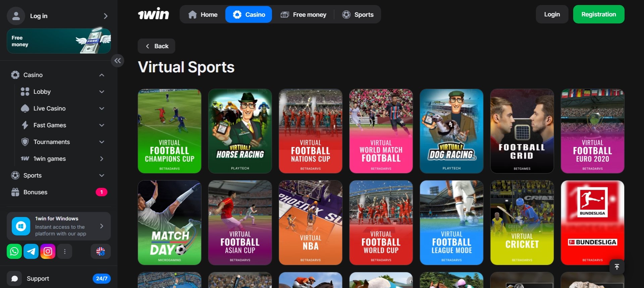Click the more social links dots
Image resolution: width=644 pixels, height=288 pixels.
coord(65,251)
